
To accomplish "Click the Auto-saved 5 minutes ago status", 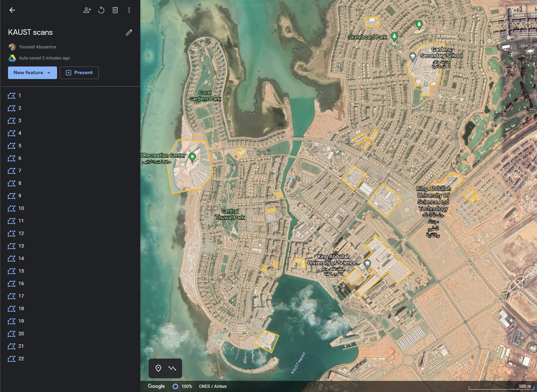I will point(44,58).
